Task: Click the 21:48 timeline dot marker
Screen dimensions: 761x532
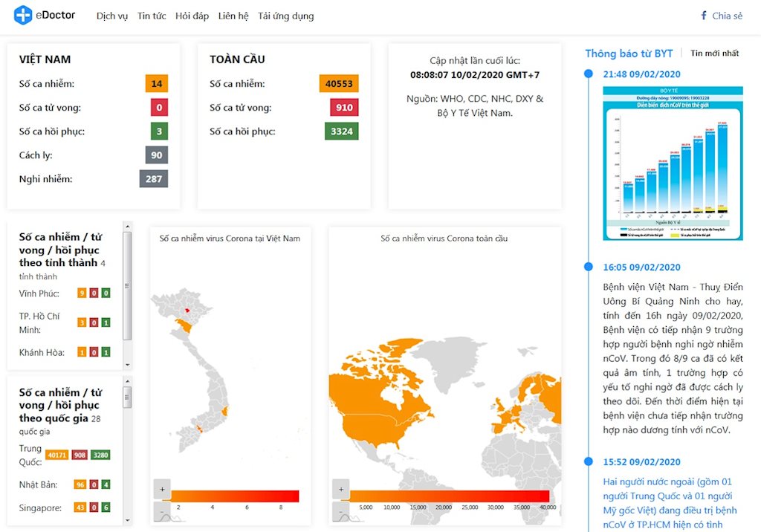Action: pyautogui.click(x=589, y=74)
